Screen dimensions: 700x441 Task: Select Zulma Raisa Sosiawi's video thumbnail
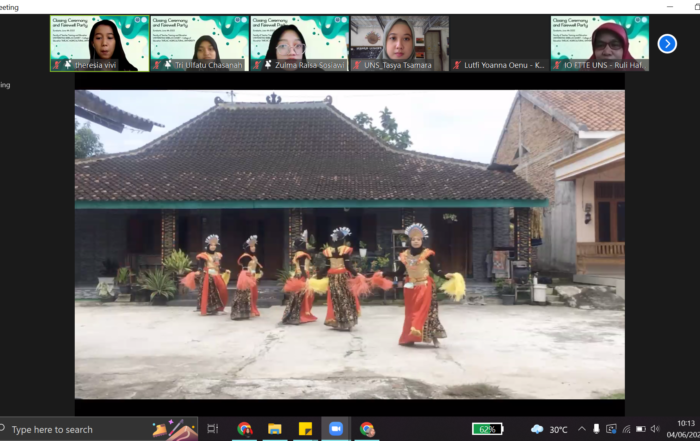[x=299, y=43]
